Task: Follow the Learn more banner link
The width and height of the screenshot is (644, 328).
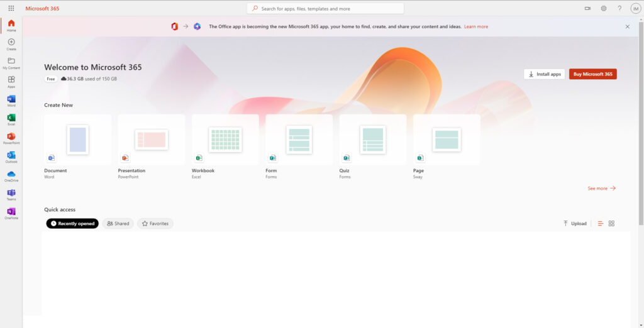Action: [x=476, y=26]
